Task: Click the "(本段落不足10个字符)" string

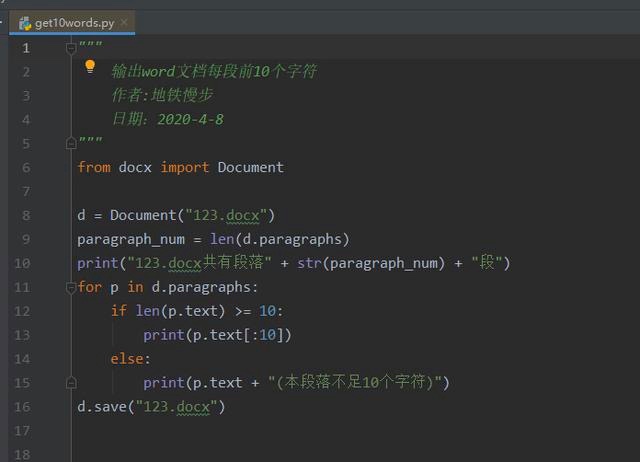Action: (x=354, y=382)
